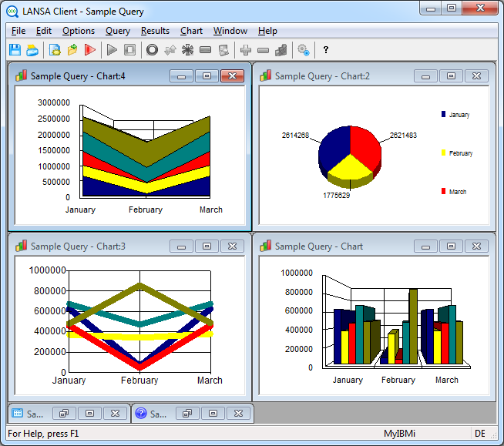This screenshot has width=504, height=446.
Task: Restore the minimized help Sa... window
Action: (187, 413)
